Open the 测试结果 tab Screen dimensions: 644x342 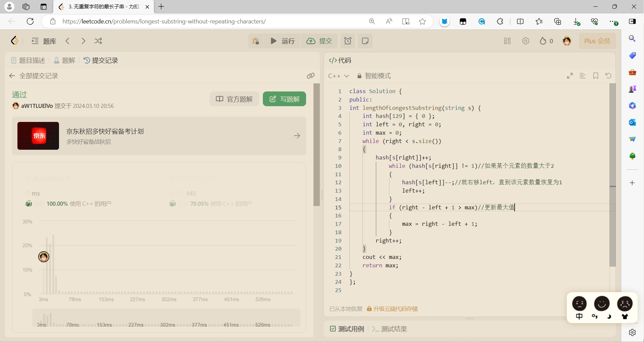coord(390,329)
